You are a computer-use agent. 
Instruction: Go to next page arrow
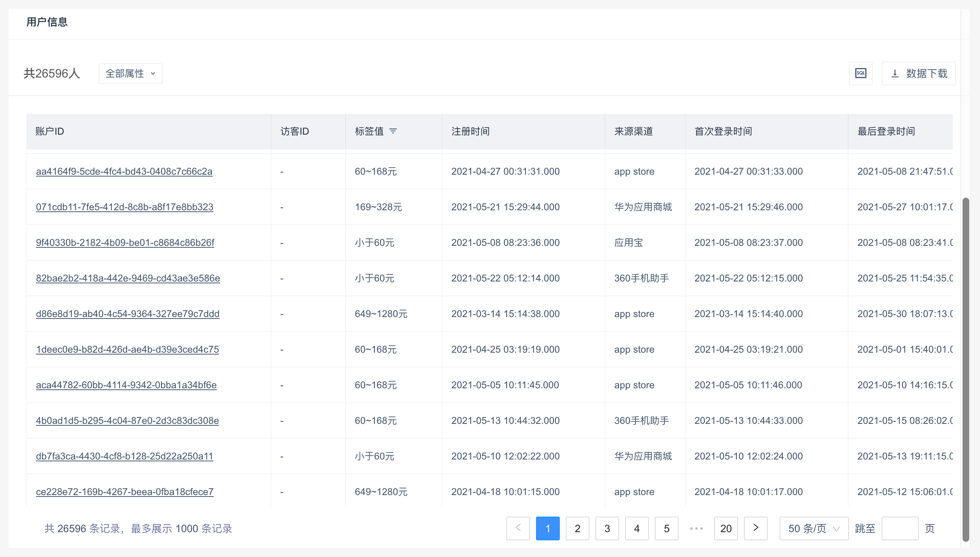[755, 528]
